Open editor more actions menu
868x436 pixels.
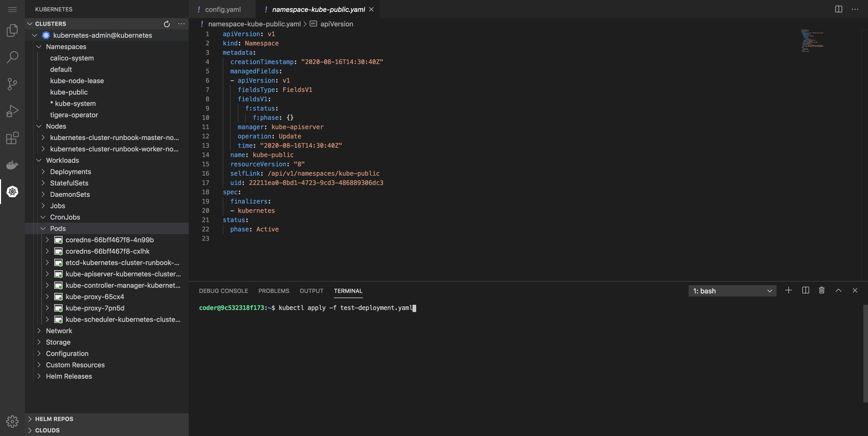tap(855, 9)
